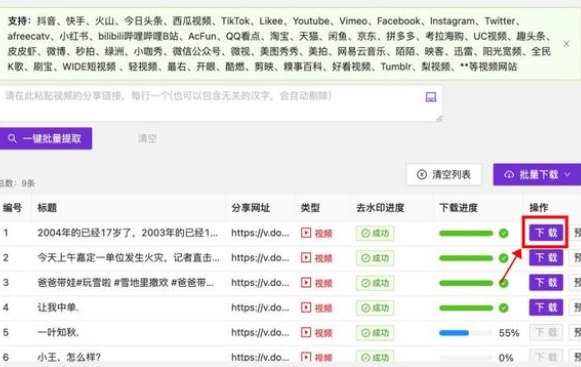Click the 下载 button for row 4 让我中单
This screenshot has height=367, width=581.
pyautogui.click(x=546, y=307)
